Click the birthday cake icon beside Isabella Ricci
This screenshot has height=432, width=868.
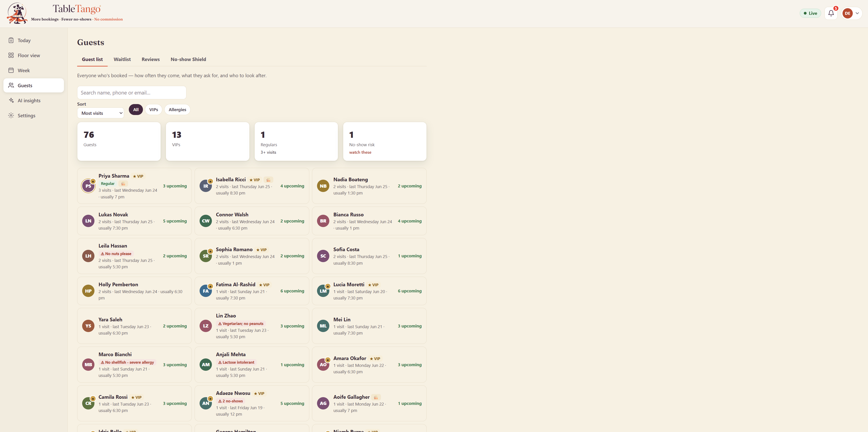[268, 180]
